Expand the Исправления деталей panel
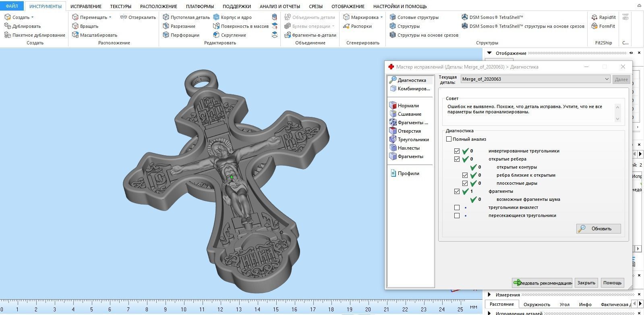Image resolution: width=644 pixels, height=315 pixels. pos(489,313)
